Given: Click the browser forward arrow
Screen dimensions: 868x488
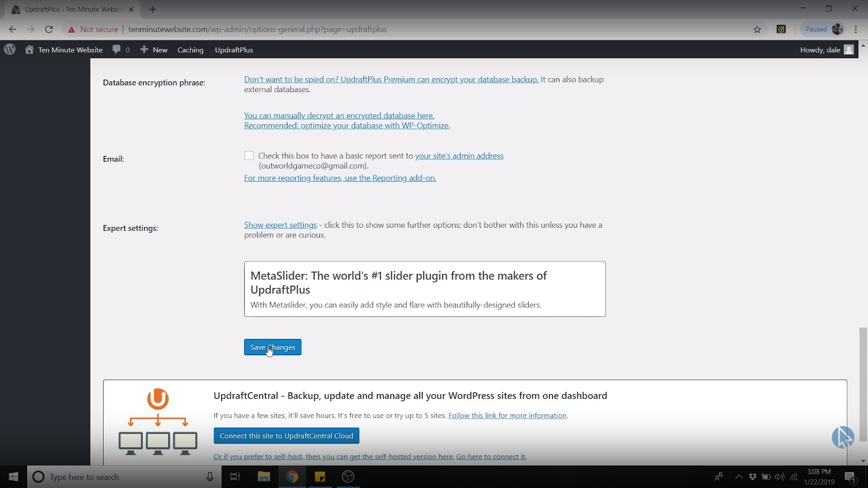Looking at the screenshot, I should [31, 29].
